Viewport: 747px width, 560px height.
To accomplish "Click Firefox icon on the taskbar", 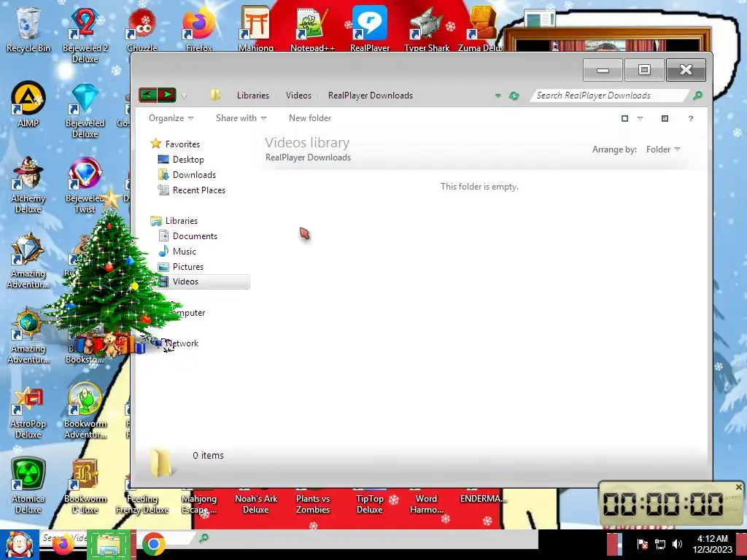I will coord(64,544).
